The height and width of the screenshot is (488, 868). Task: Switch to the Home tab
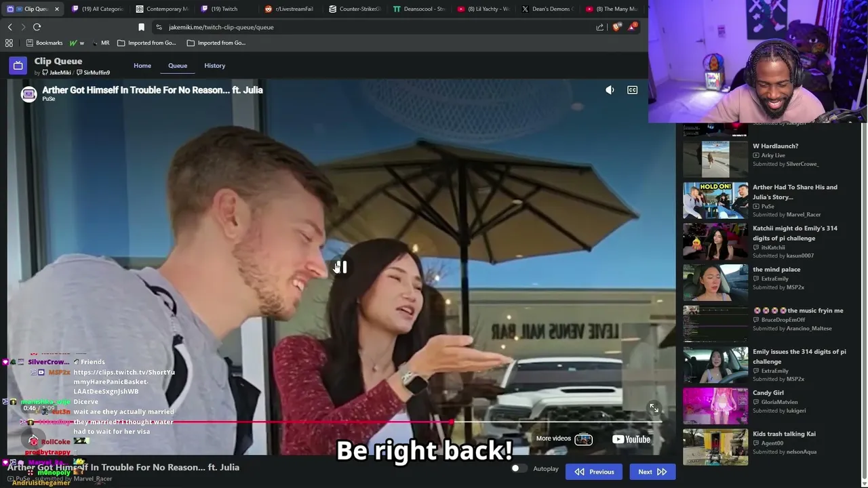(142, 66)
